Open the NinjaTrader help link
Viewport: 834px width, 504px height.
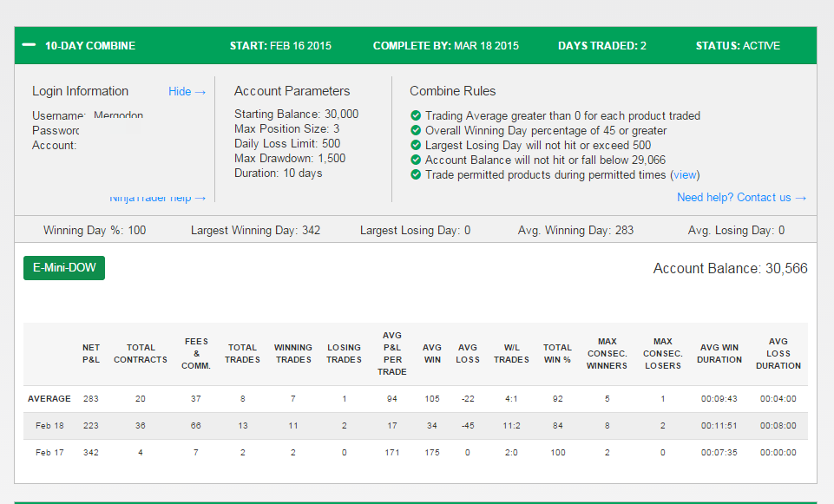click(x=157, y=199)
